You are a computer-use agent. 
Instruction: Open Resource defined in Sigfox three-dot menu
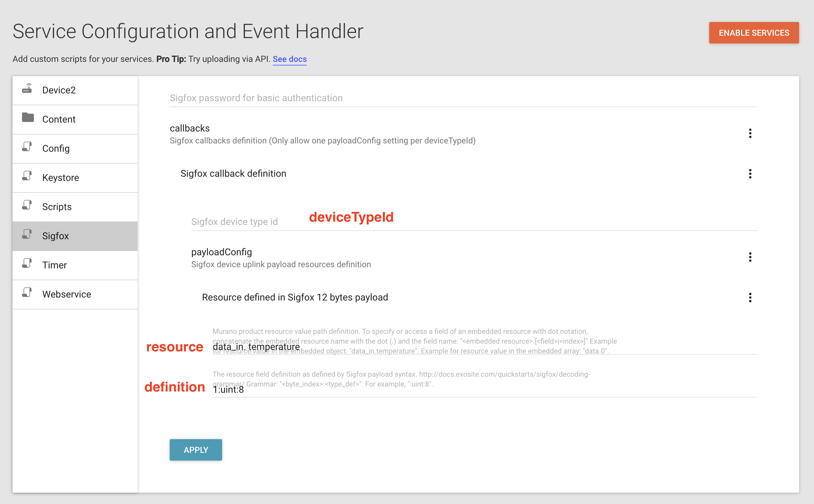pyautogui.click(x=750, y=297)
